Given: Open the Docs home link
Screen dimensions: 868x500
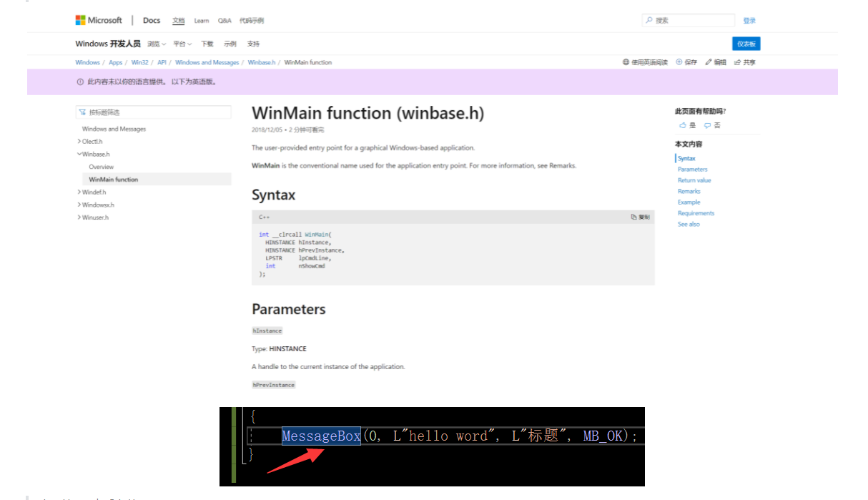Looking at the screenshot, I should coord(152,21).
